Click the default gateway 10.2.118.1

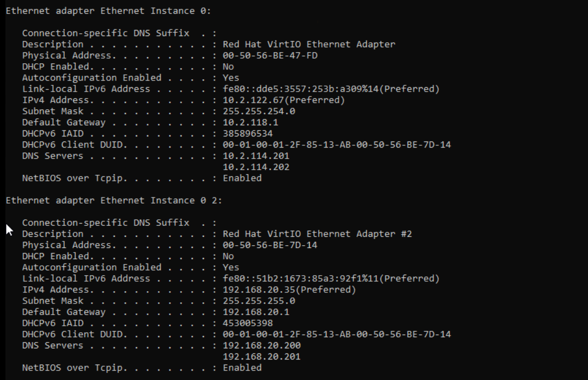[250, 123]
